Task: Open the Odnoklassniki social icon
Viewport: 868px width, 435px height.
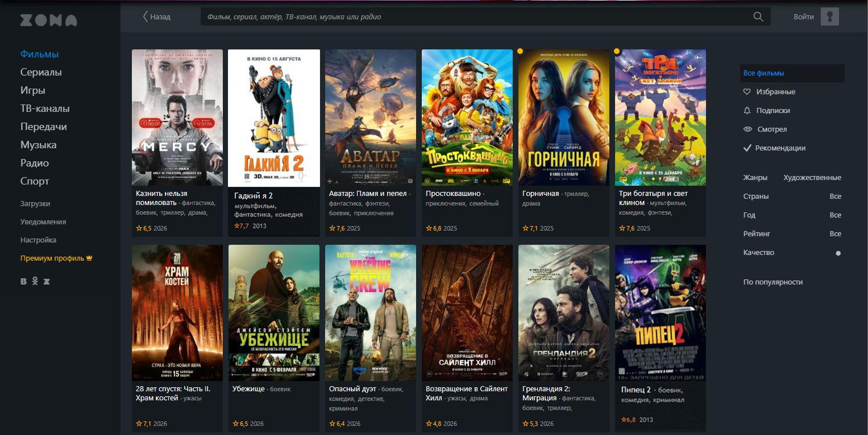Action: click(x=35, y=282)
